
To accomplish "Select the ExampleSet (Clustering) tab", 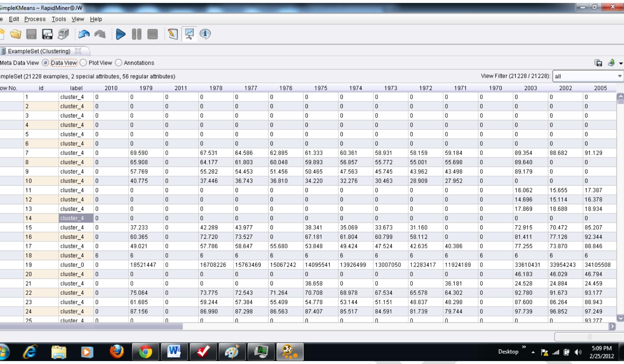I will pos(39,51).
